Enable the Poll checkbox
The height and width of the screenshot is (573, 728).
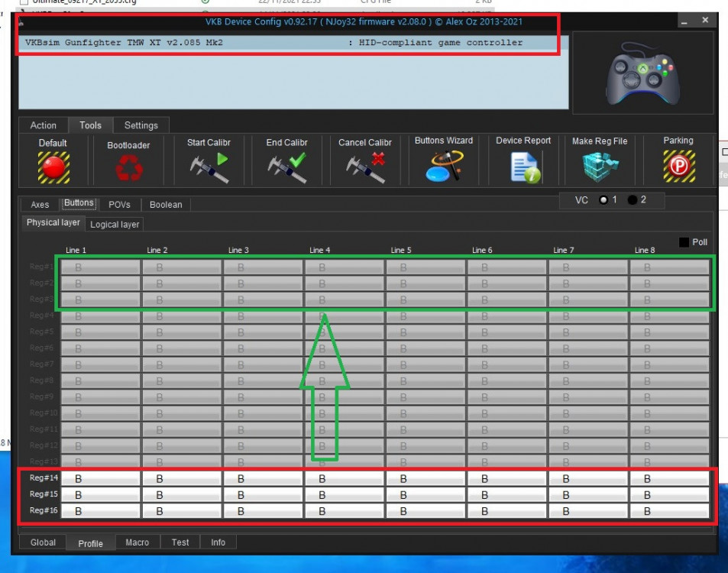click(x=684, y=242)
